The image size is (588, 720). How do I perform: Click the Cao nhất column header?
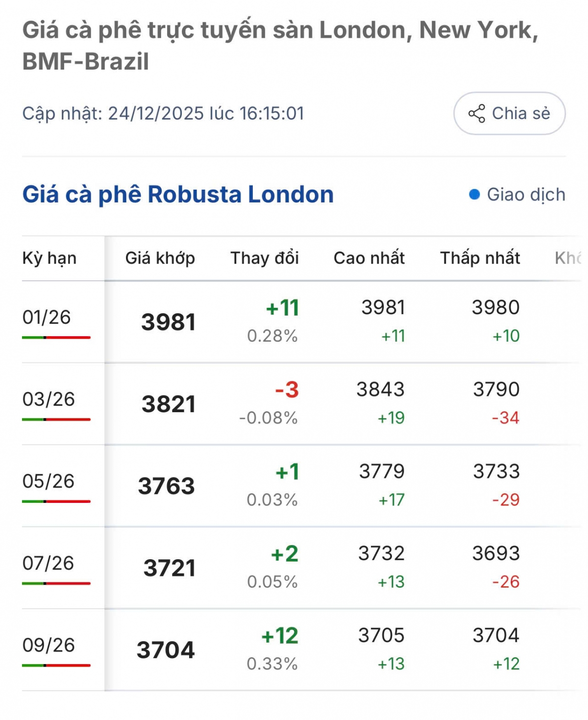369,258
